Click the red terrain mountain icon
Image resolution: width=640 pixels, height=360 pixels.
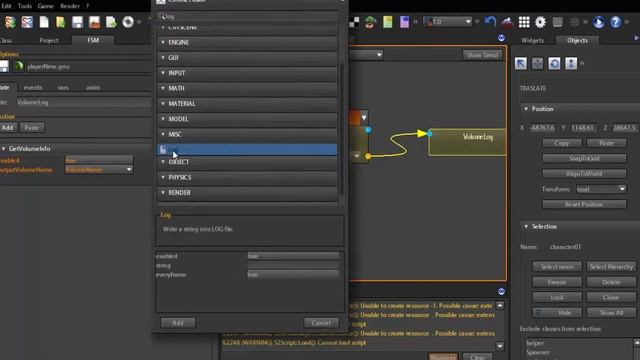tap(507, 22)
